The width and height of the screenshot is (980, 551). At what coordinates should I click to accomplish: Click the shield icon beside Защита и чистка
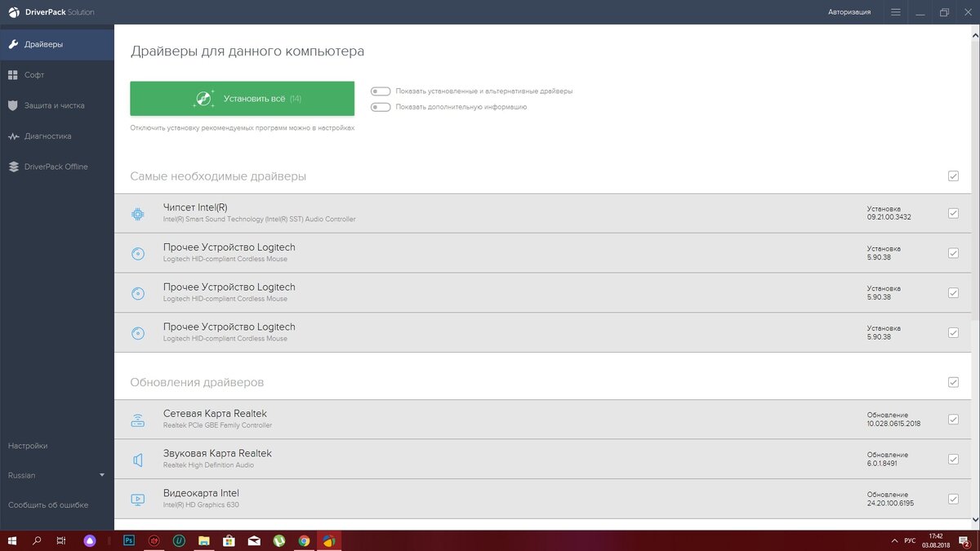point(13,105)
